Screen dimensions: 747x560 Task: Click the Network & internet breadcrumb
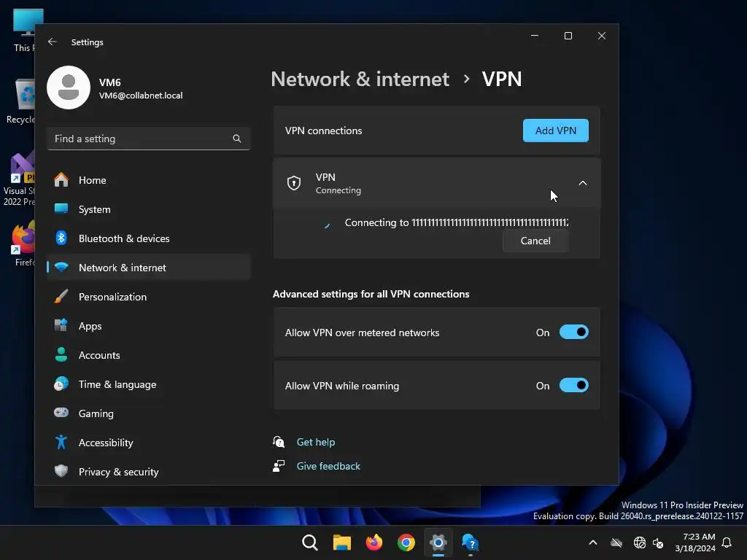360,79
